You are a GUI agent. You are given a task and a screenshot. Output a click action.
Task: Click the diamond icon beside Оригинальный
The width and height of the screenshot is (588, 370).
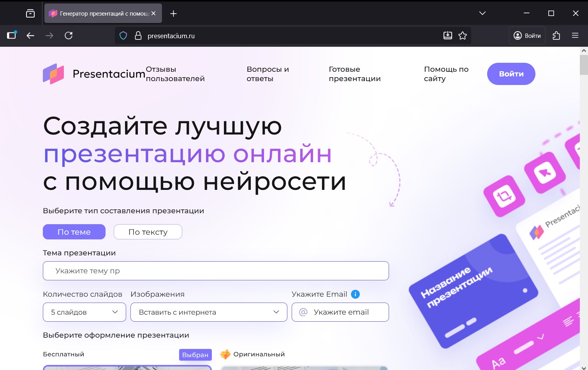click(x=225, y=354)
